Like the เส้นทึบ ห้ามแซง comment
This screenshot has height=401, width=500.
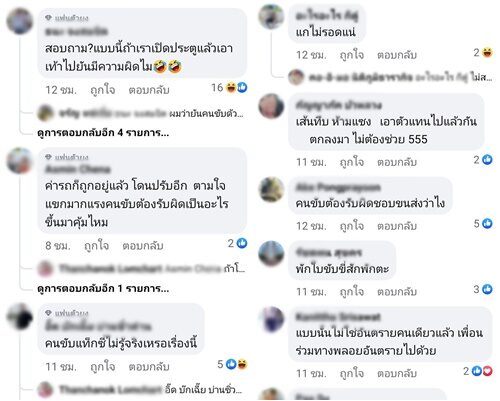(x=352, y=162)
